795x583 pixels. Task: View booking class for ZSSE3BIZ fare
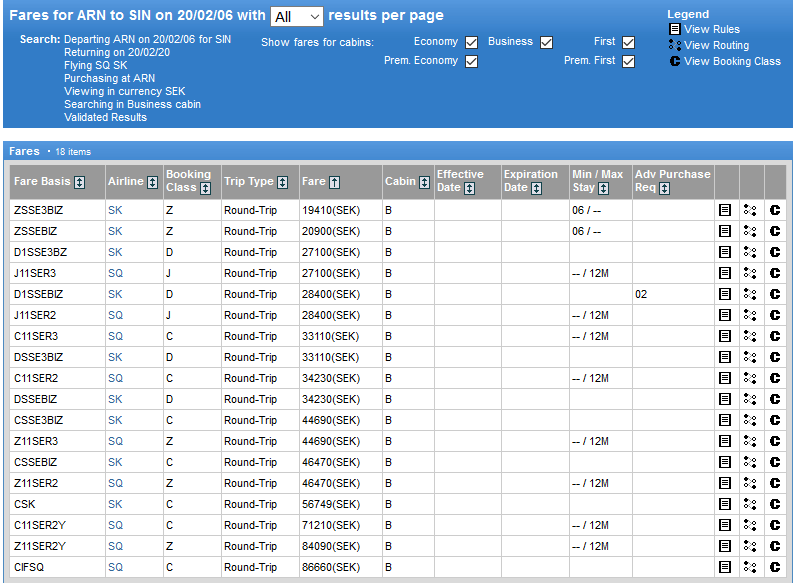[x=774, y=210]
